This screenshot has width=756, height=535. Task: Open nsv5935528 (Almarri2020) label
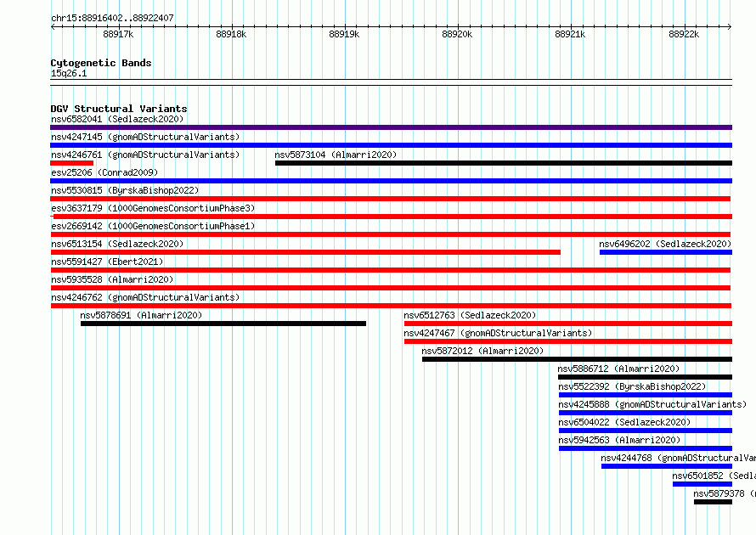click(x=112, y=279)
